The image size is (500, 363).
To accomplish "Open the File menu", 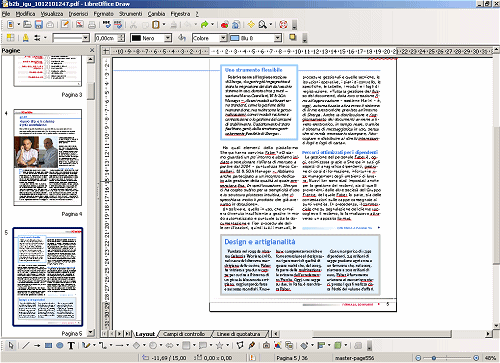I will (x=6, y=14).
